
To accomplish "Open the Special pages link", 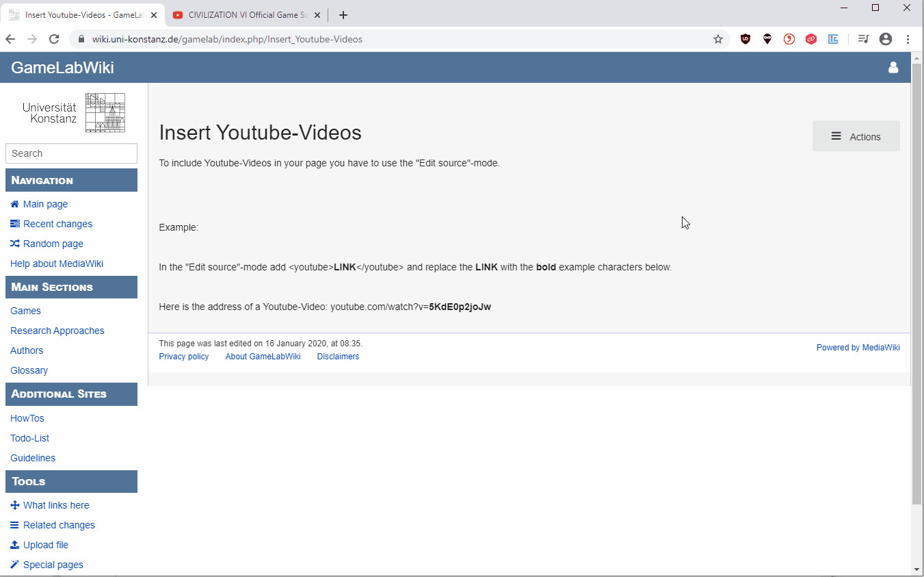I will (x=53, y=565).
